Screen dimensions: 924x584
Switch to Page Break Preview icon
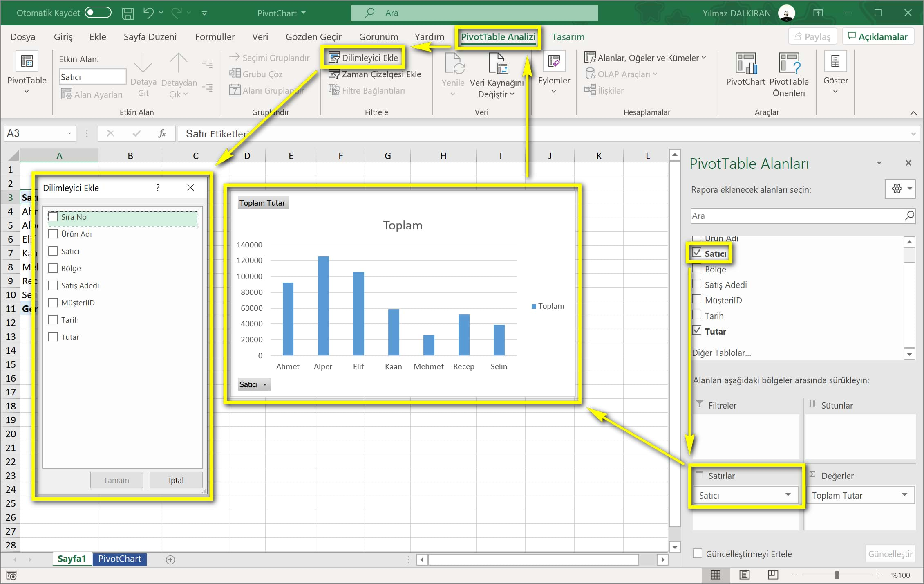point(773,575)
